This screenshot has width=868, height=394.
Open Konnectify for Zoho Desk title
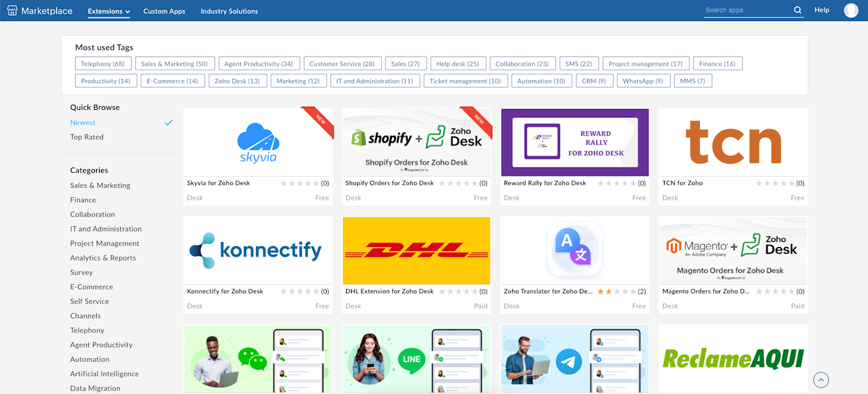coord(225,292)
